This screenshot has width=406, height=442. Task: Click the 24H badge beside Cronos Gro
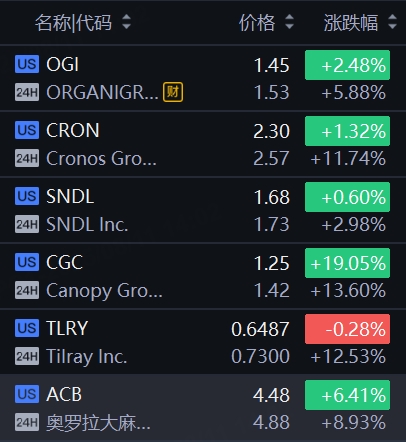pyautogui.click(x=27, y=158)
